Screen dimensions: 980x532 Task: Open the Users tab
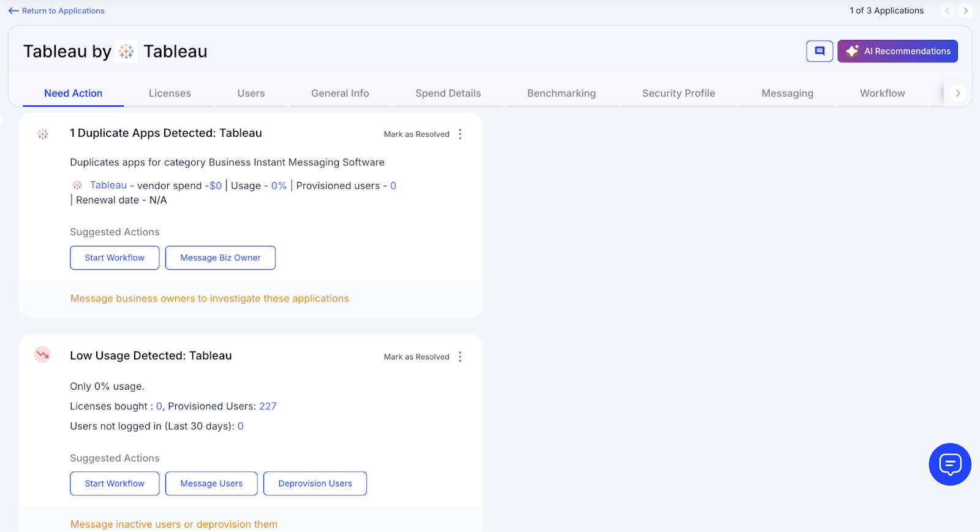[x=251, y=93]
